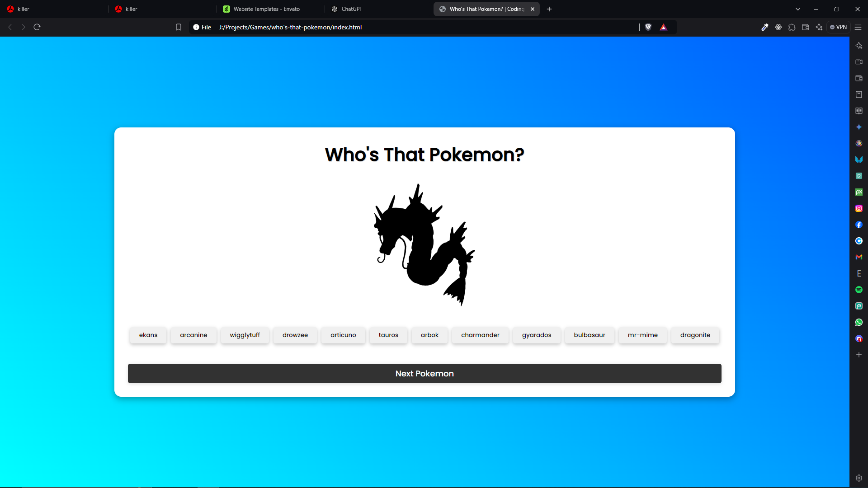View site info via the File indicator
868x488 pixels.
click(x=202, y=27)
